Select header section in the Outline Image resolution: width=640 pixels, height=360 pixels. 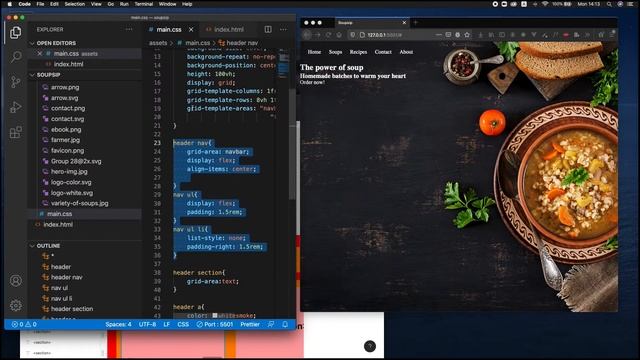(72, 309)
